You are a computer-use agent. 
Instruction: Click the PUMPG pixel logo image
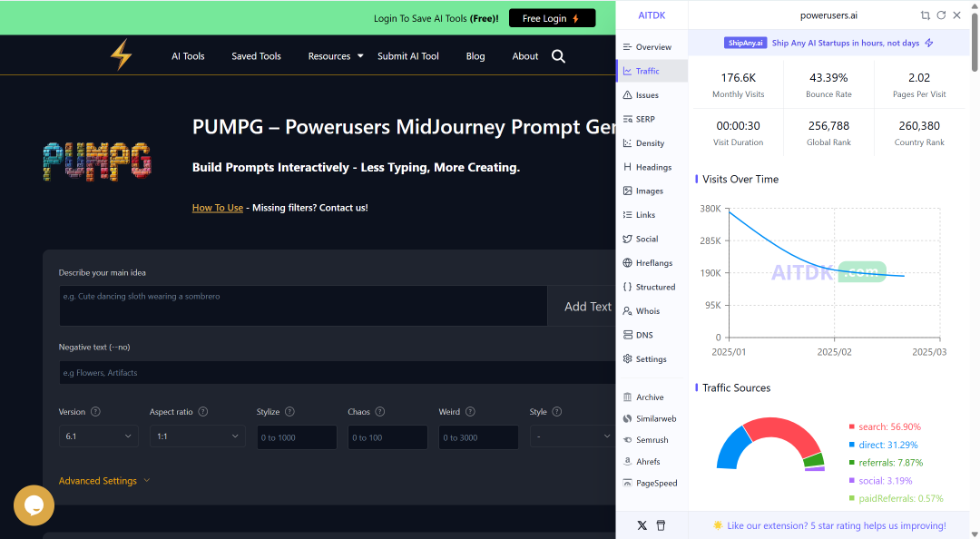(97, 162)
